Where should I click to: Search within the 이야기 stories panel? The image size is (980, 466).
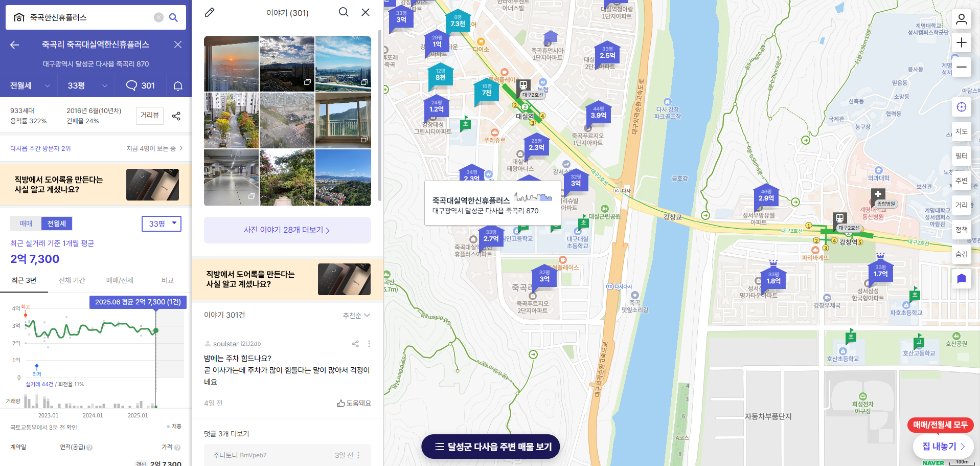344,12
